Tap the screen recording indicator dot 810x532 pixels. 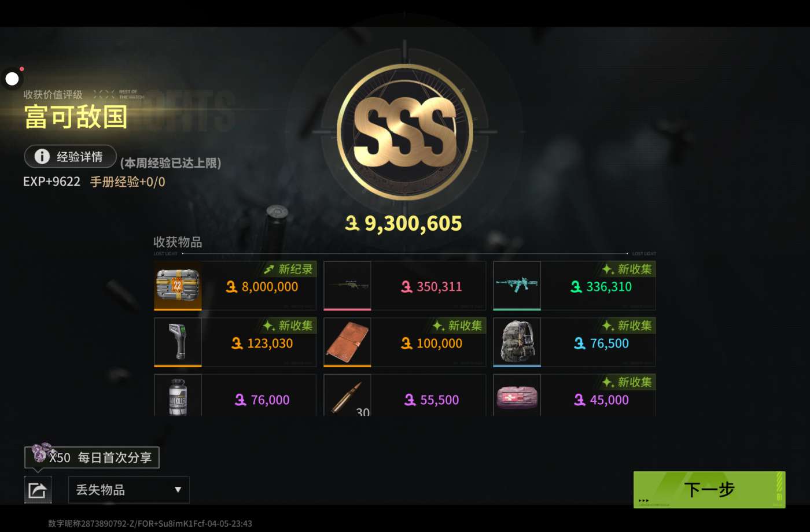pos(12,79)
